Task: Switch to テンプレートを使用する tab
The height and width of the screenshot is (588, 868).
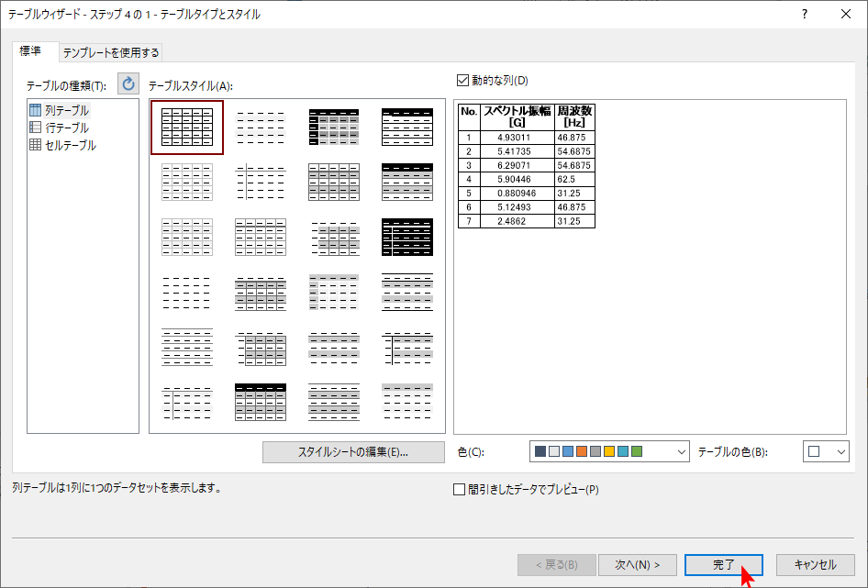Action: (111, 52)
